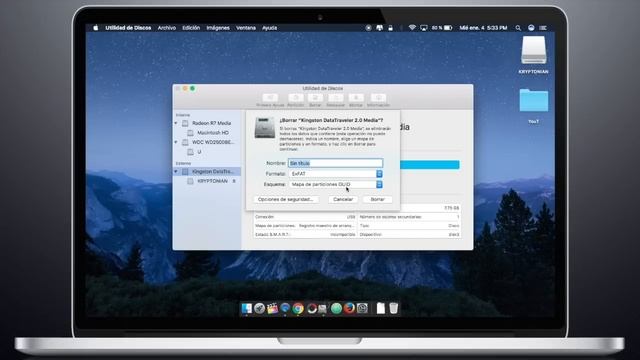The height and width of the screenshot is (360, 640).
Task: Open the Esquema partition map dropdown
Action: (336, 184)
